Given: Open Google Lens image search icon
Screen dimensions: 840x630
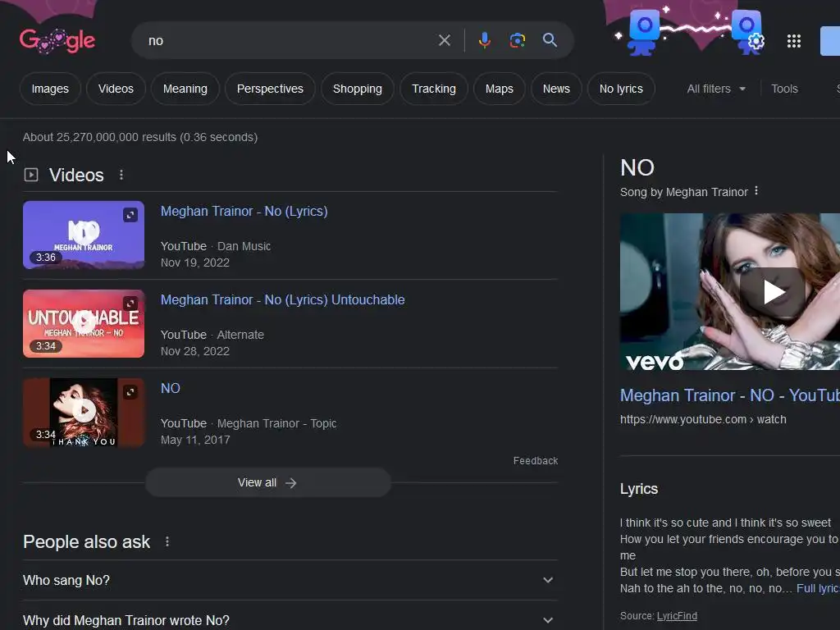Looking at the screenshot, I should click(x=517, y=40).
